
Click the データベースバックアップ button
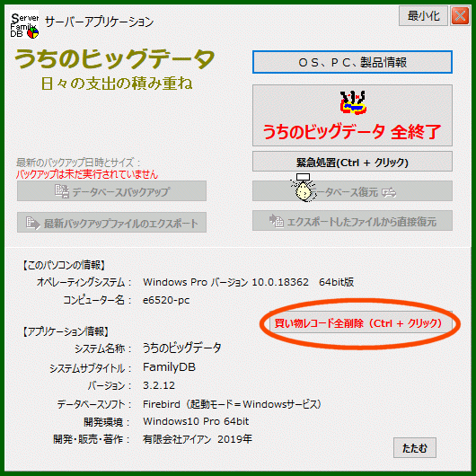(111, 191)
